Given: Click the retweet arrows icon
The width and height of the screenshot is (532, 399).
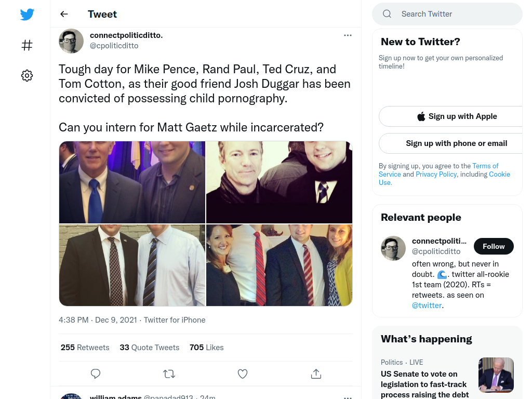Looking at the screenshot, I should pyautogui.click(x=169, y=374).
